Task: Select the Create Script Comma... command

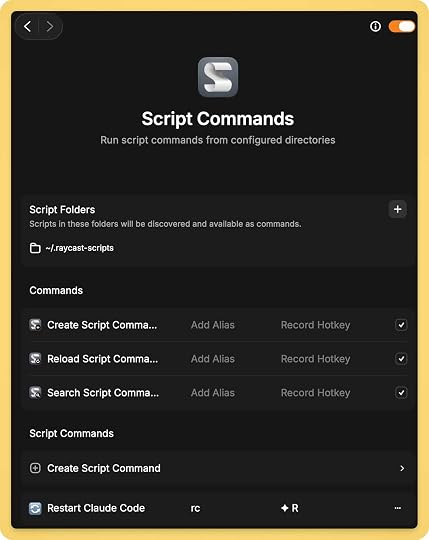Action: (x=102, y=325)
